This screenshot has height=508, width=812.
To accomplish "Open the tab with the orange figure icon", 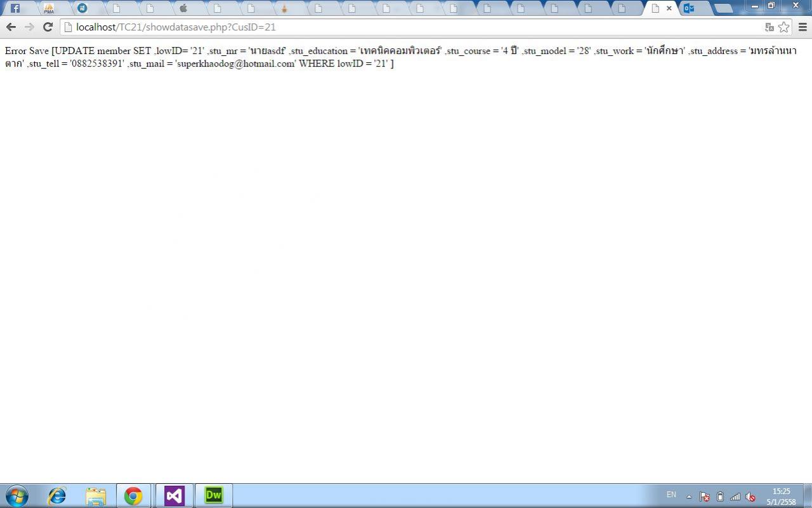I will pyautogui.click(x=284, y=8).
